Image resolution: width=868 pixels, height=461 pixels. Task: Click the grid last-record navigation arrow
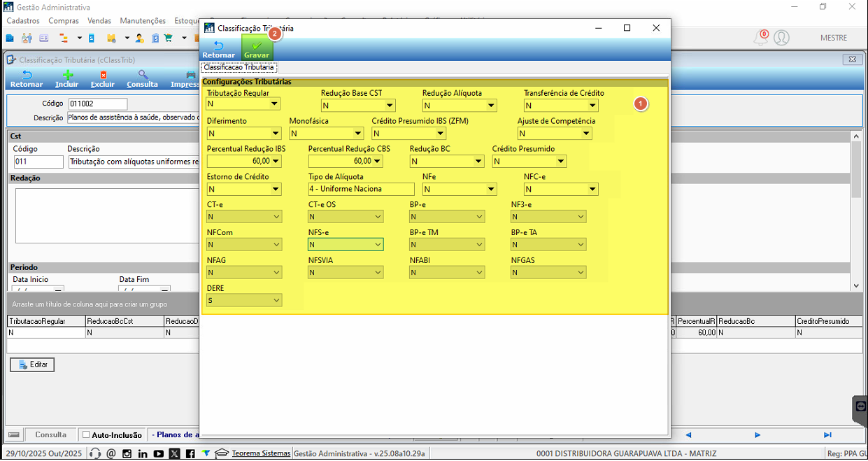tap(827, 435)
